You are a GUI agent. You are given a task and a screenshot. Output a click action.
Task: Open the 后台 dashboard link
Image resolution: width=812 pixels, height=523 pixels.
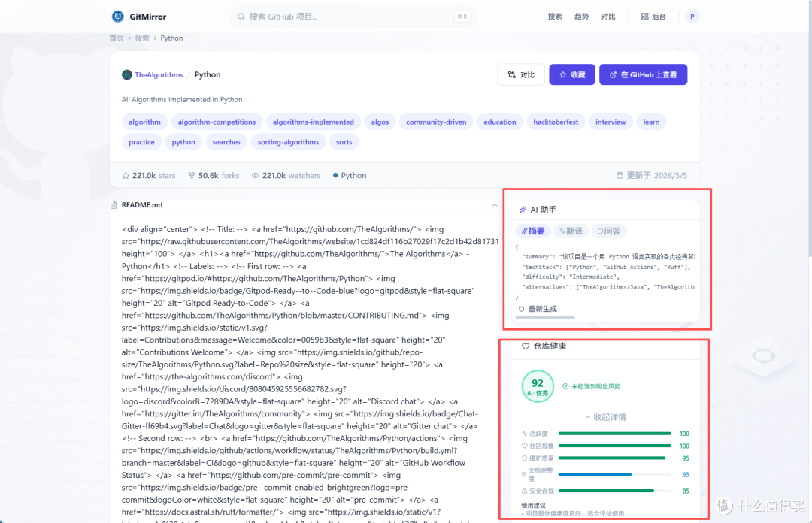click(x=653, y=17)
